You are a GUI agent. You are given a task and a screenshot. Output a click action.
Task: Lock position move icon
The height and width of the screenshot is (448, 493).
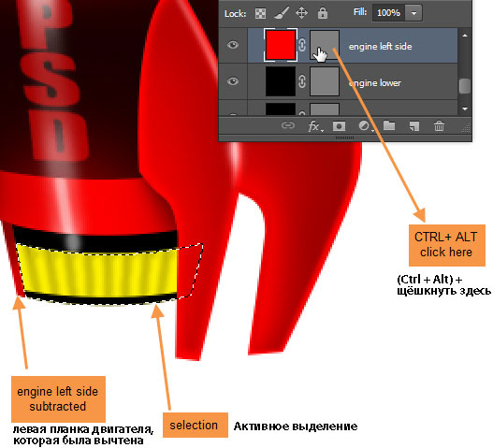tap(301, 13)
